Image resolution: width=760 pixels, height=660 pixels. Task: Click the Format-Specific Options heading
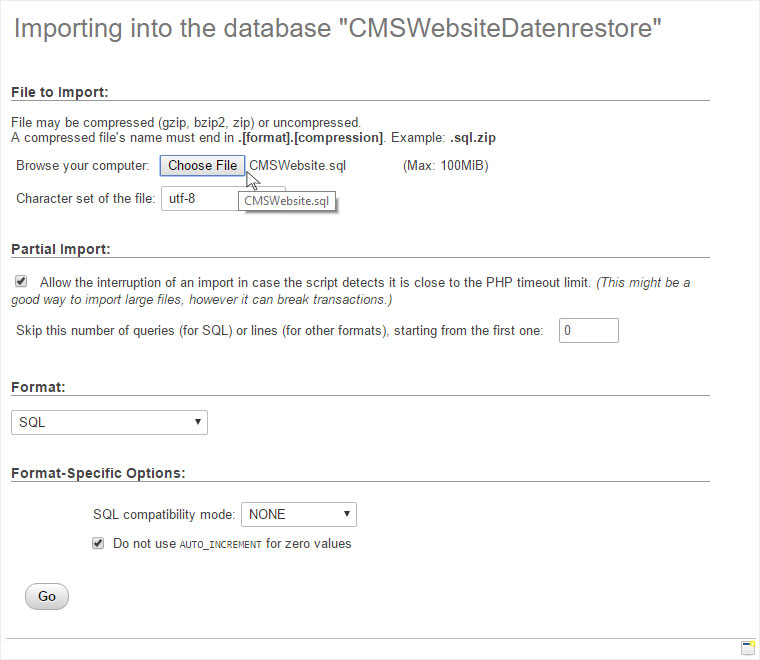[98, 473]
